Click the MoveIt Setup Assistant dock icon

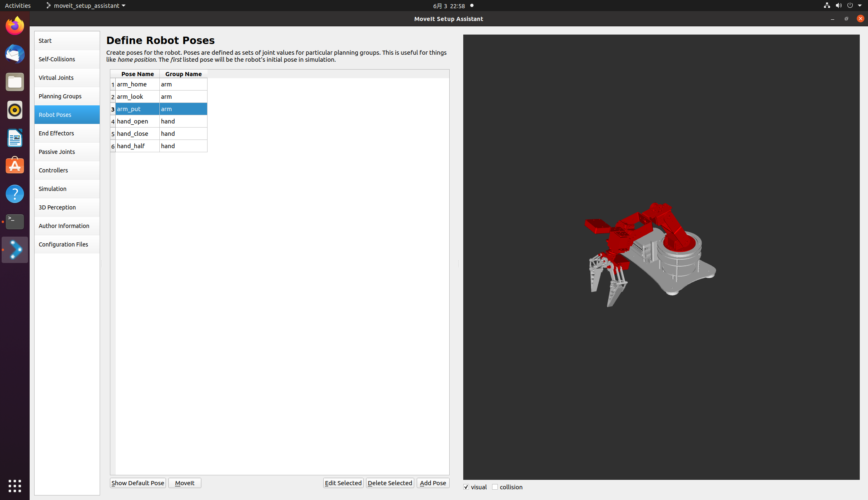(x=15, y=250)
